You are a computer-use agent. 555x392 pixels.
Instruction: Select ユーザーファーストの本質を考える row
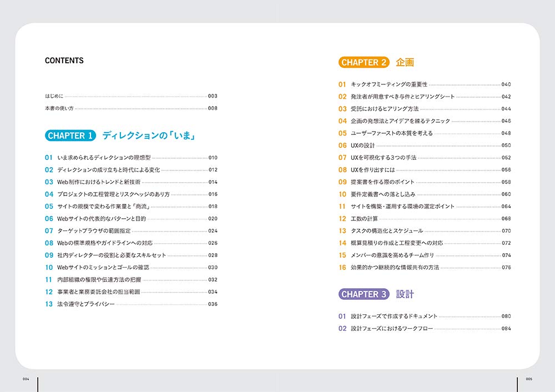pyautogui.click(x=425, y=133)
